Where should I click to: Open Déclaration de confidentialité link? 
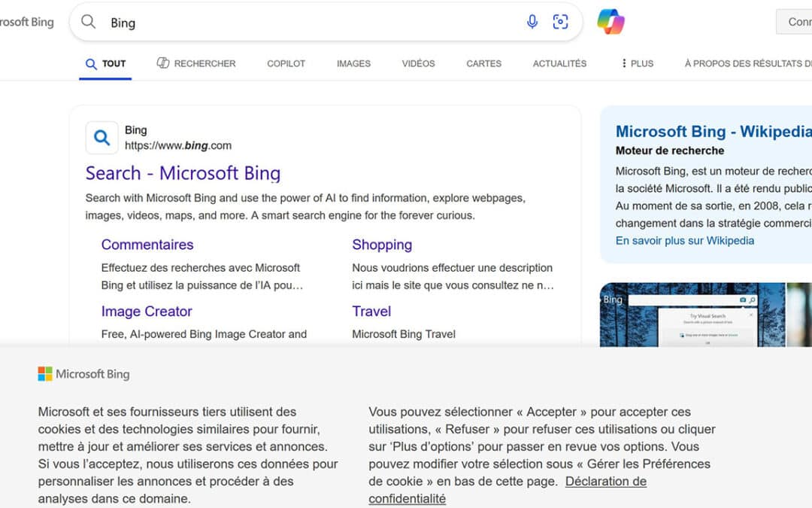point(507,490)
